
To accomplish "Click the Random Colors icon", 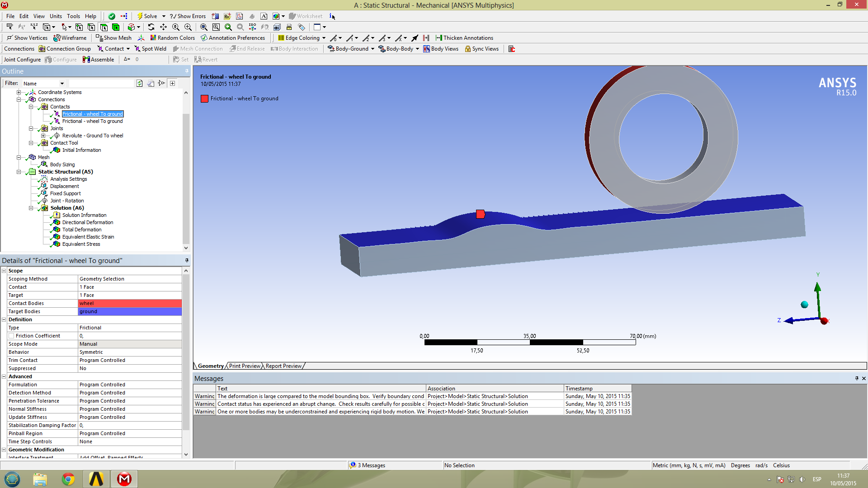I will pos(173,38).
